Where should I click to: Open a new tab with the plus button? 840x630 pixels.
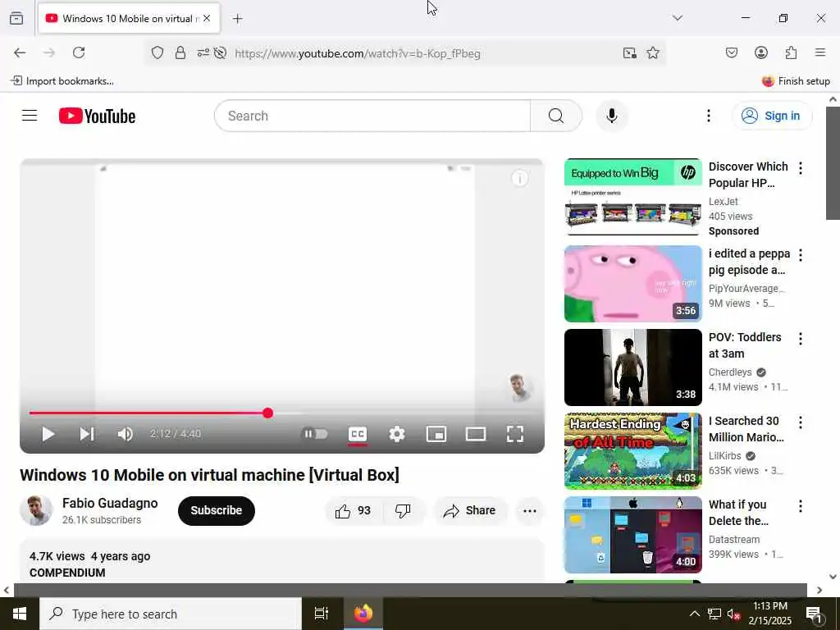(237, 19)
